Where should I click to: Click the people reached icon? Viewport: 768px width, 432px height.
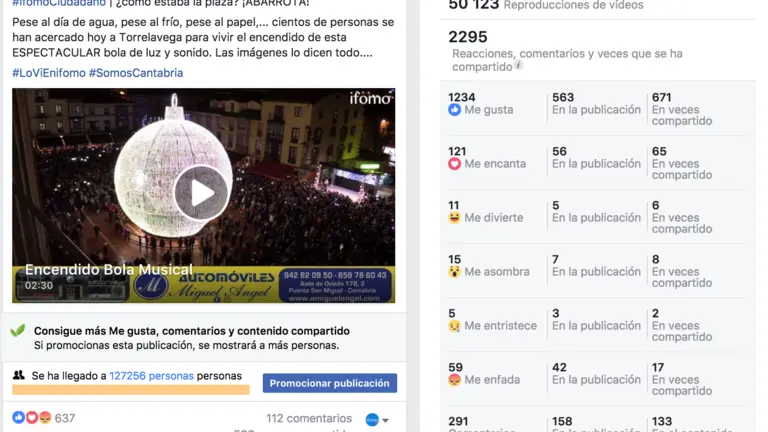pyautogui.click(x=19, y=375)
